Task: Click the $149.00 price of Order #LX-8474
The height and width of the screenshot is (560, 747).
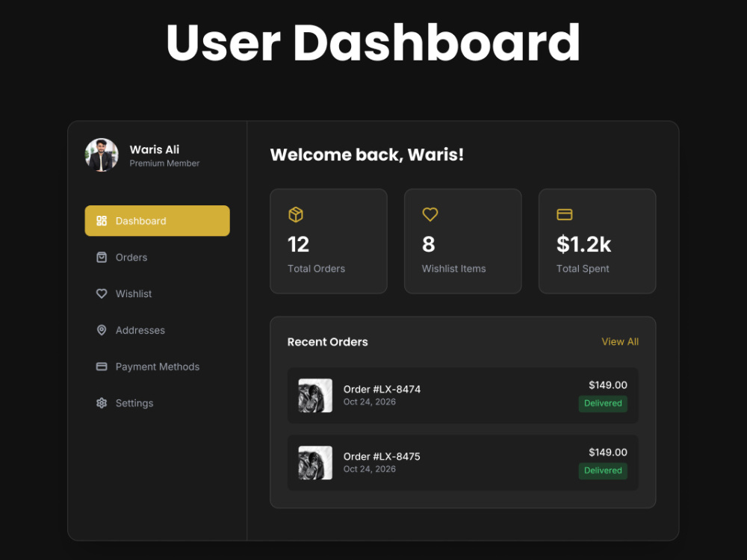Action: click(608, 385)
